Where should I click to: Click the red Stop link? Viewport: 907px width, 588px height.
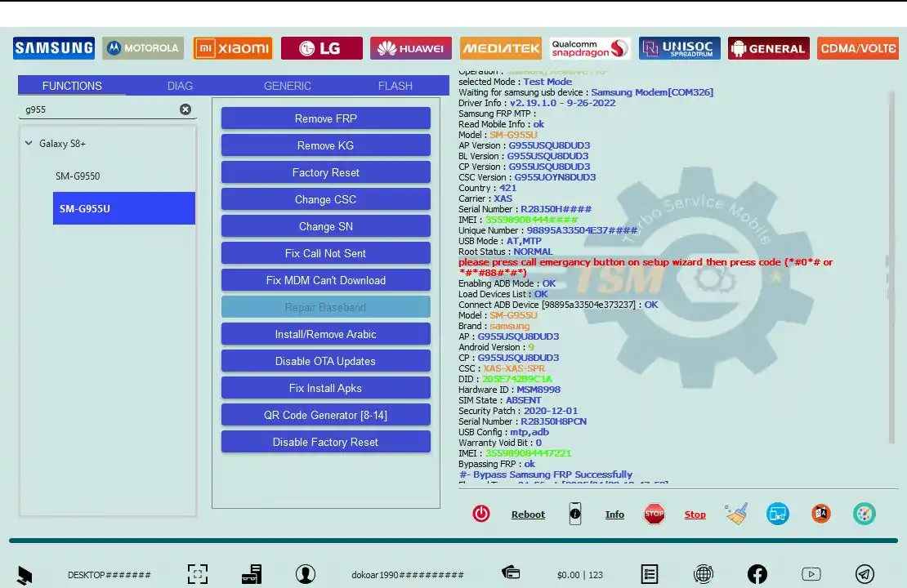coord(695,514)
